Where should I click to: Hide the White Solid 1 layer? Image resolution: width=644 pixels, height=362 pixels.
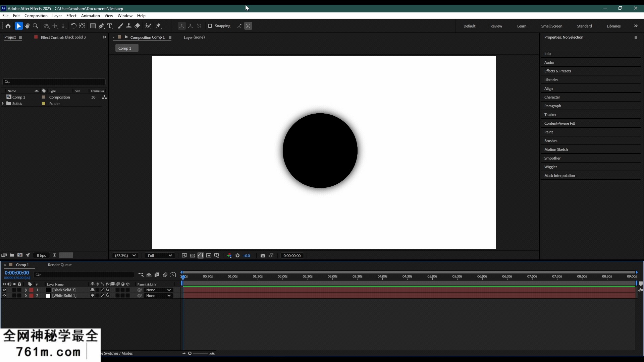[x=4, y=295]
